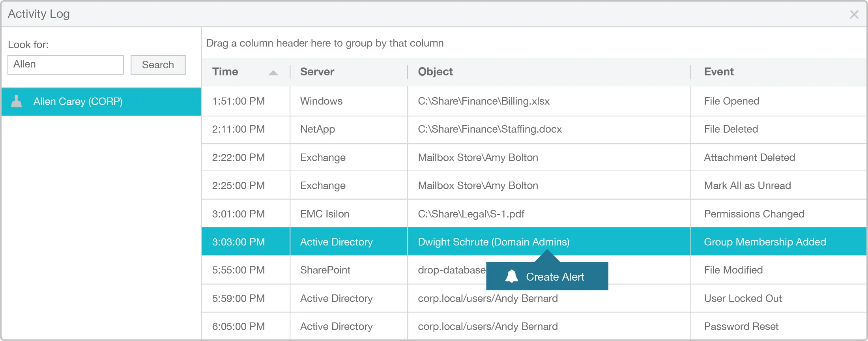This screenshot has height=341, width=868.
Task: Click Mailbox Store\Amy Bolton in Mark All as Unread row
Action: (x=549, y=185)
